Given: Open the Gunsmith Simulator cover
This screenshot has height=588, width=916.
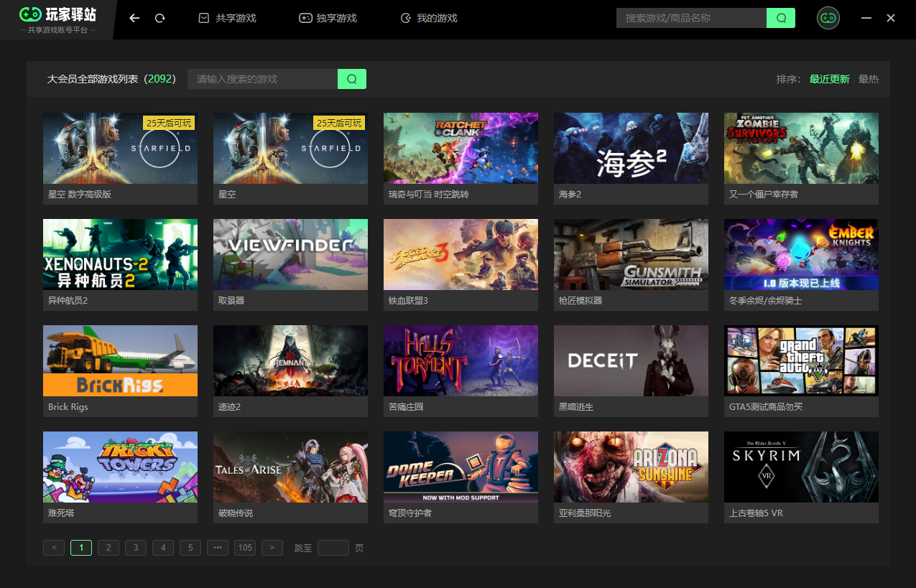Looking at the screenshot, I should click(631, 254).
